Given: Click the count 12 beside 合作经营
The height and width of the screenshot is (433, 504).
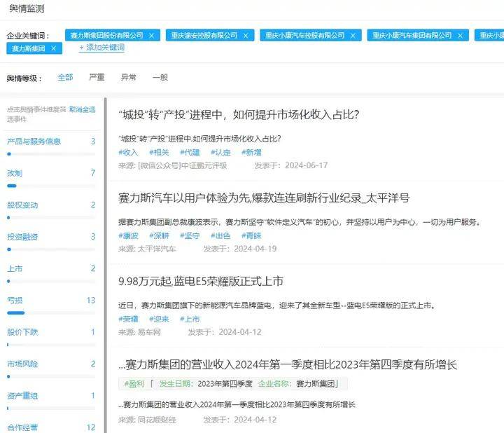Looking at the screenshot, I should click(x=91, y=427).
